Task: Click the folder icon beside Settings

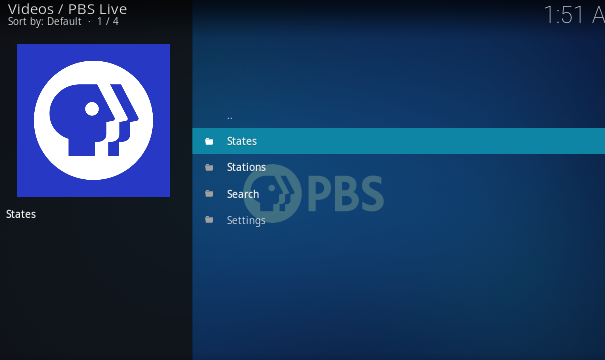Action: click(209, 220)
